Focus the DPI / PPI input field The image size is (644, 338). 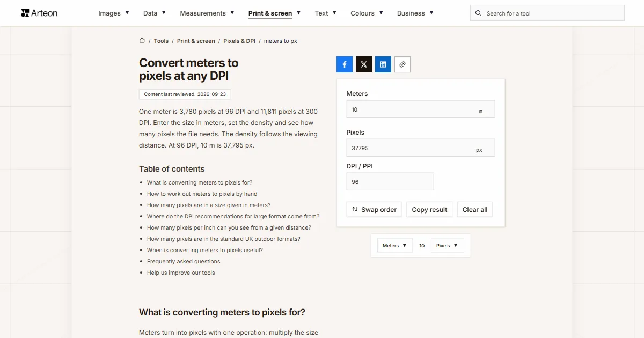[390, 182]
